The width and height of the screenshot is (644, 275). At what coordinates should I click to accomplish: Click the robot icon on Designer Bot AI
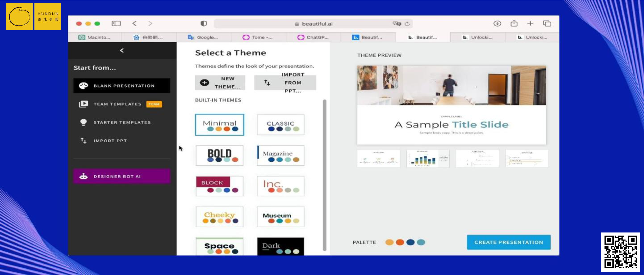(x=84, y=176)
